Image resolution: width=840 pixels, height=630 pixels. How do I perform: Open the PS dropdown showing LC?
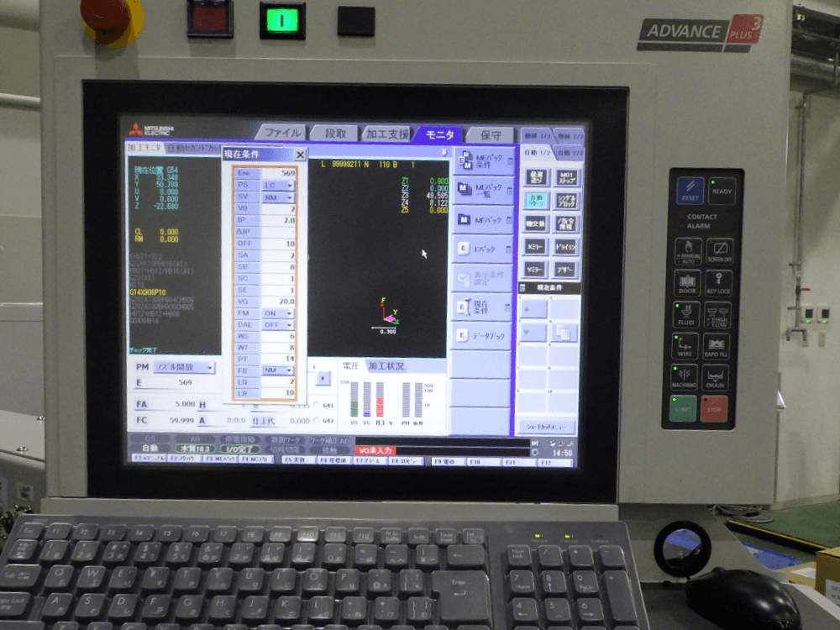click(279, 186)
